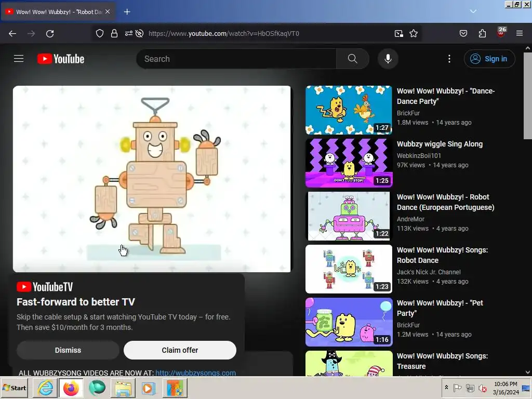Click Robot Dance (European Portuguese) title

pos(445,202)
